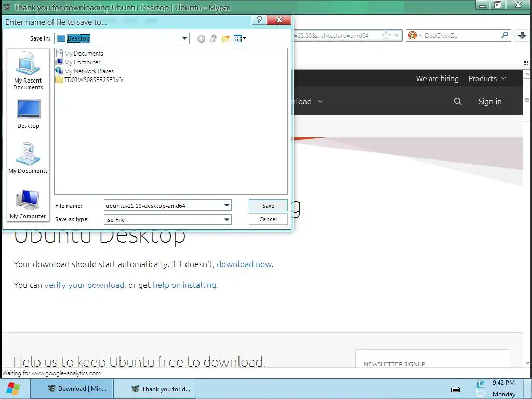Switch to Download | Min... taskbar window

(x=72, y=389)
